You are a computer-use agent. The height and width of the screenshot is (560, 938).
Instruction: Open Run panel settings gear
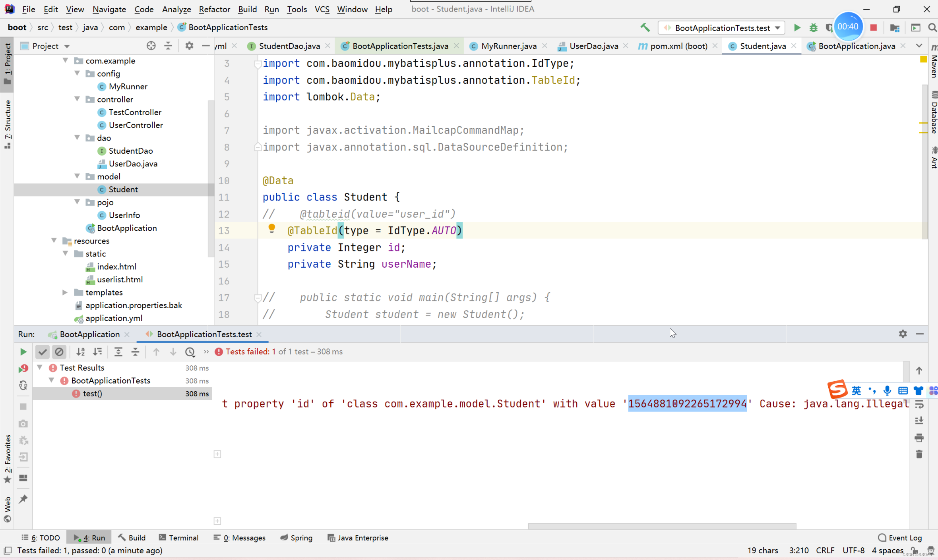point(903,334)
